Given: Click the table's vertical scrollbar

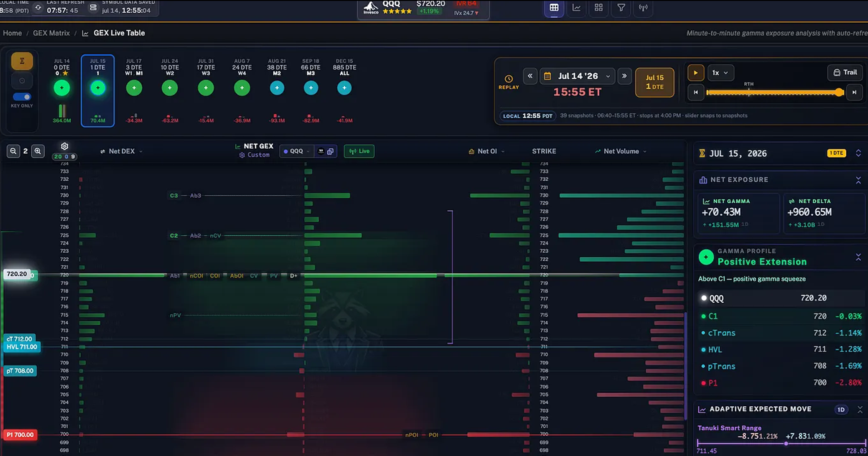Looking at the screenshot, I should tap(685, 366).
